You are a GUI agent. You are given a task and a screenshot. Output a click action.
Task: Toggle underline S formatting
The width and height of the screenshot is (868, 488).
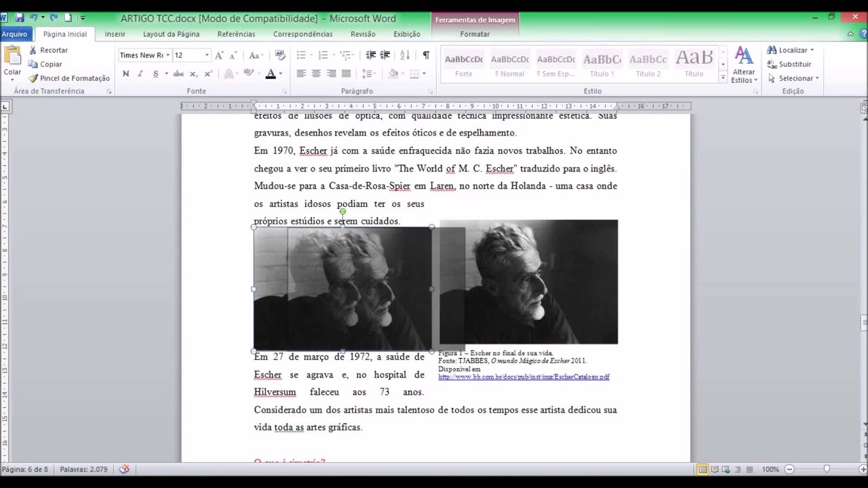point(156,74)
